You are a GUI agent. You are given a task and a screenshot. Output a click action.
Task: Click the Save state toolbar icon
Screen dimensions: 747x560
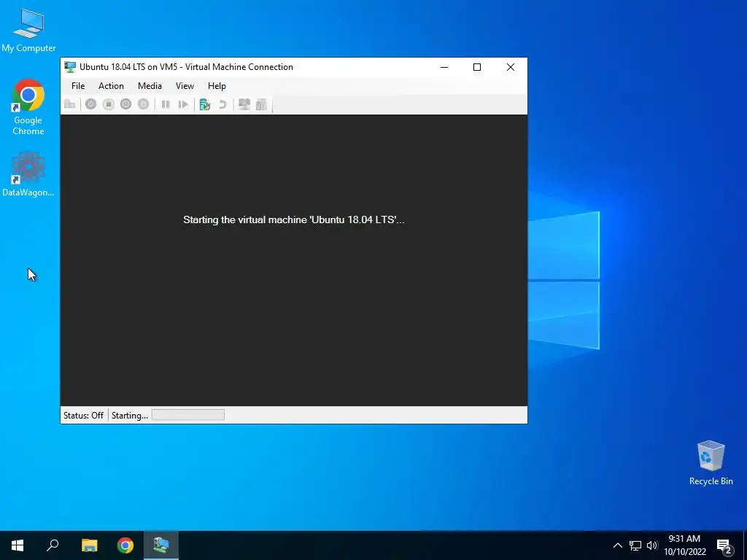point(144,104)
